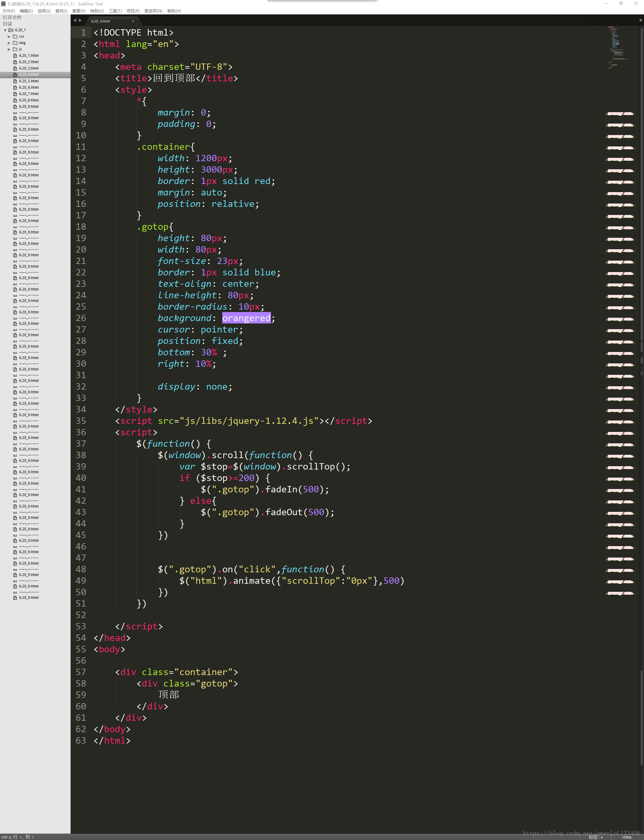Screen dimensions: 644x840
Task: Click the img folder icon
Action: [x=15, y=43]
